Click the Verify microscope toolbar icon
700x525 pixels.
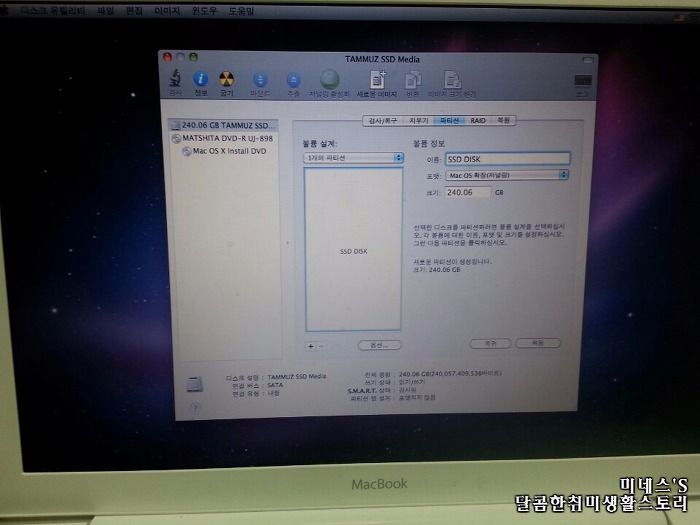pos(175,79)
